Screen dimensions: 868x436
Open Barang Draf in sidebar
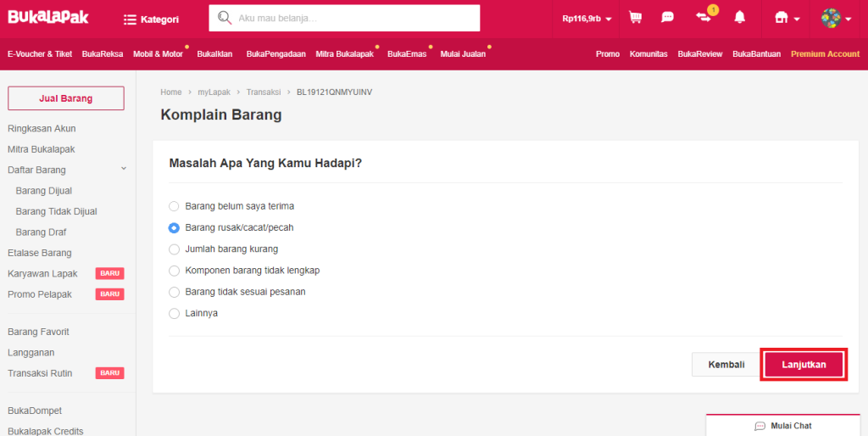[41, 232]
